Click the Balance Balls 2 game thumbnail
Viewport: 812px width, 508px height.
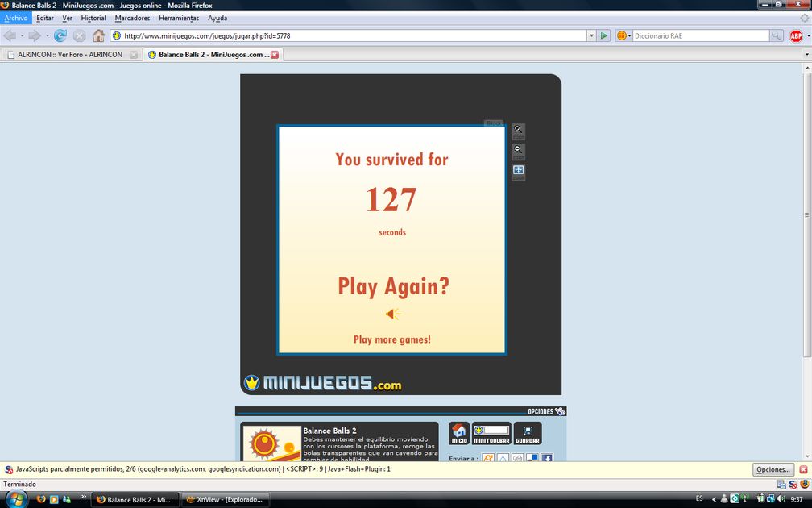point(272,443)
